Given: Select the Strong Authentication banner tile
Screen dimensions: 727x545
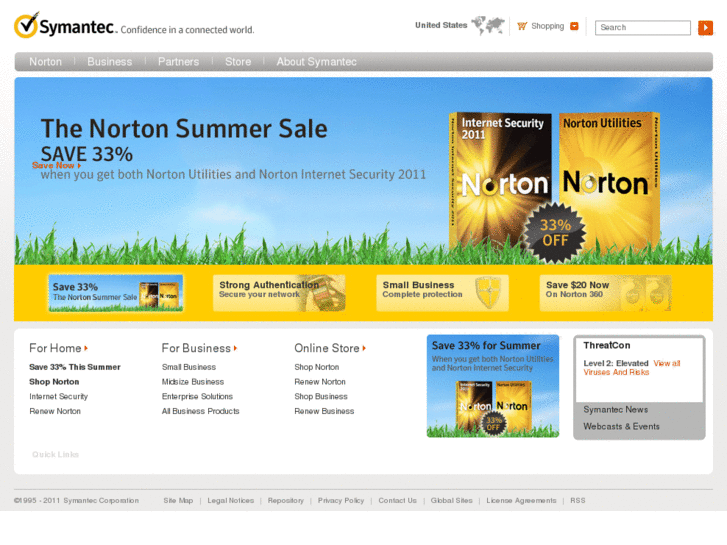Looking at the screenshot, I should (x=279, y=293).
